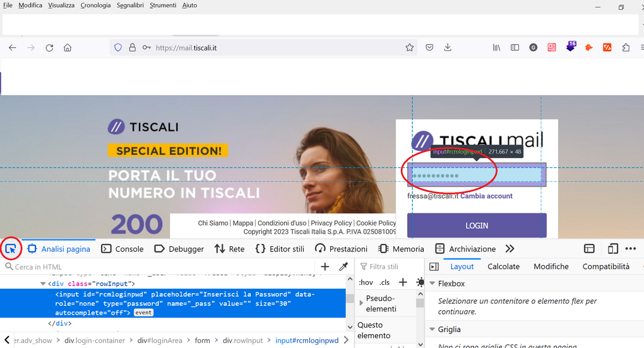Bookmark page with star icon

410,47
